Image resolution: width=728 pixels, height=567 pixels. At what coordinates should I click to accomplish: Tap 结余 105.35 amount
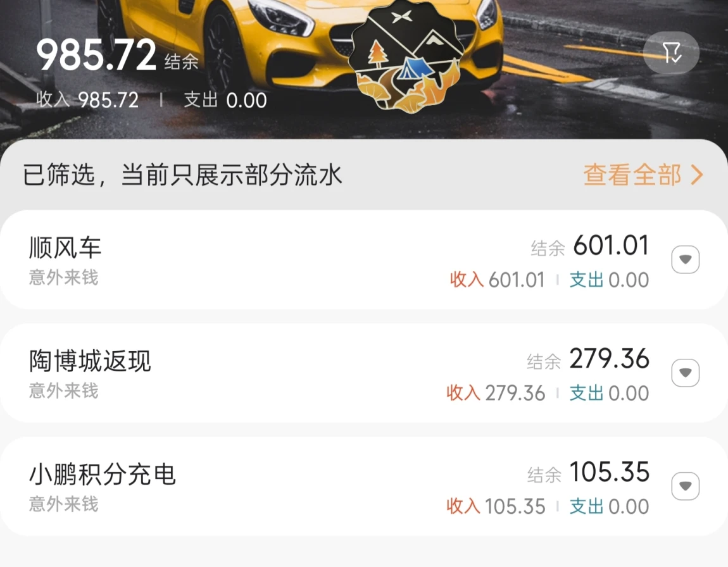[x=588, y=472]
